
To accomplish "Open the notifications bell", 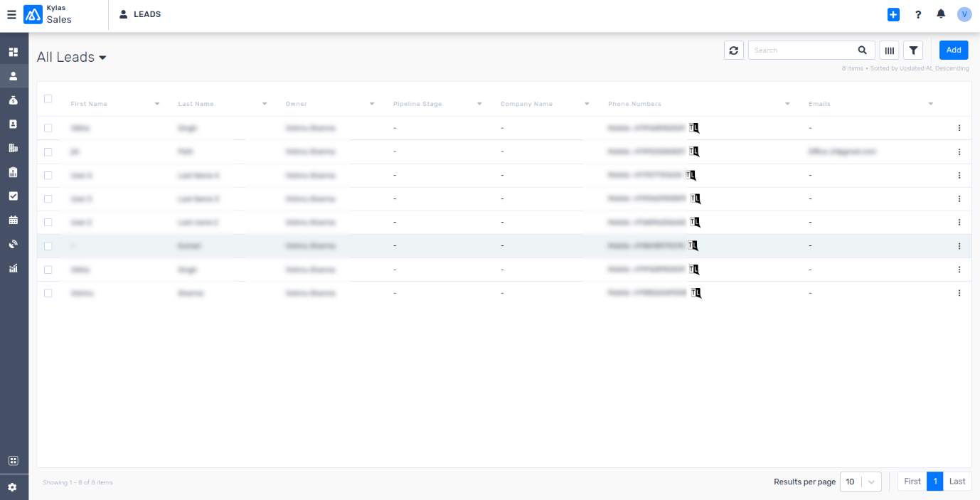I will 941,14.
